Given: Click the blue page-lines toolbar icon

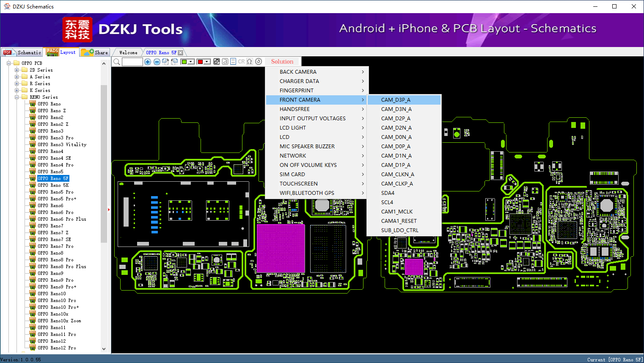Looking at the screenshot, I should 233,61.
